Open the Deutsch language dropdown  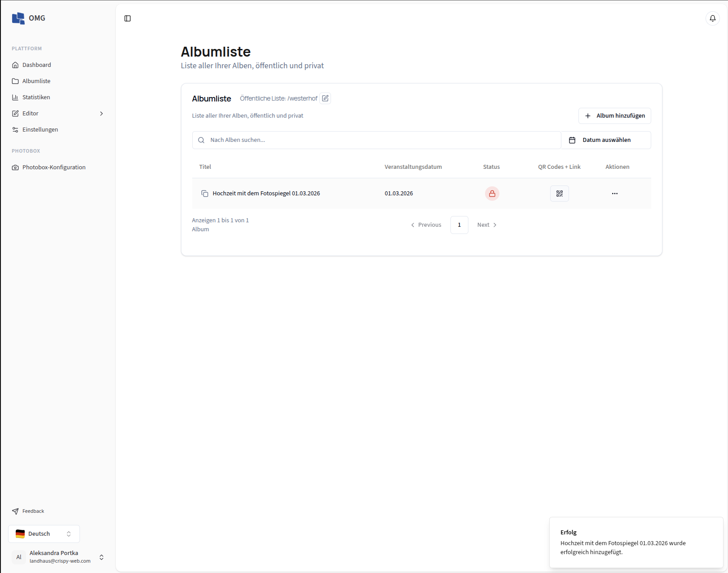click(44, 534)
